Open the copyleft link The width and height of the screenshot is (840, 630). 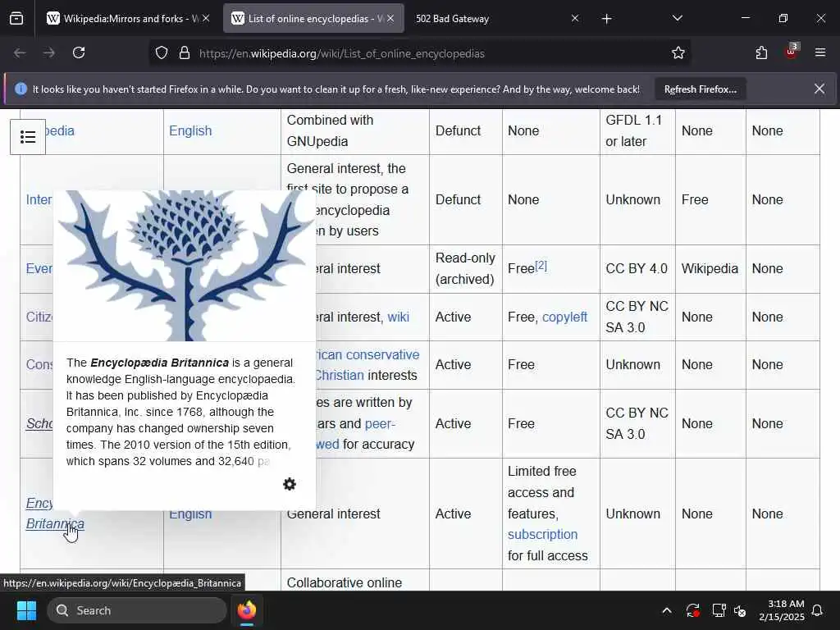coord(564,317)
